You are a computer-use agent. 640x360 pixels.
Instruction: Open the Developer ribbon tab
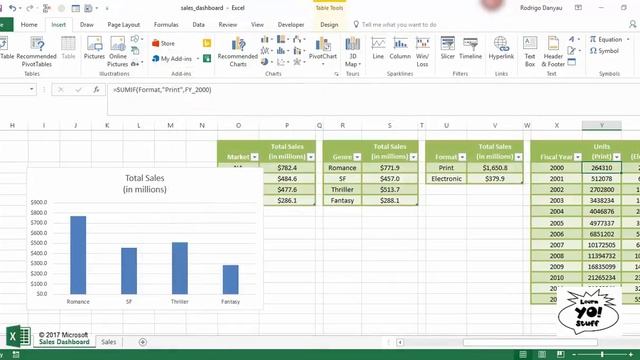291,24
